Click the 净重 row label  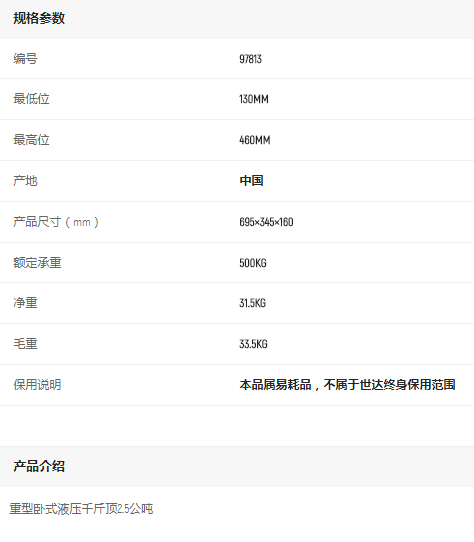point(25,303)
